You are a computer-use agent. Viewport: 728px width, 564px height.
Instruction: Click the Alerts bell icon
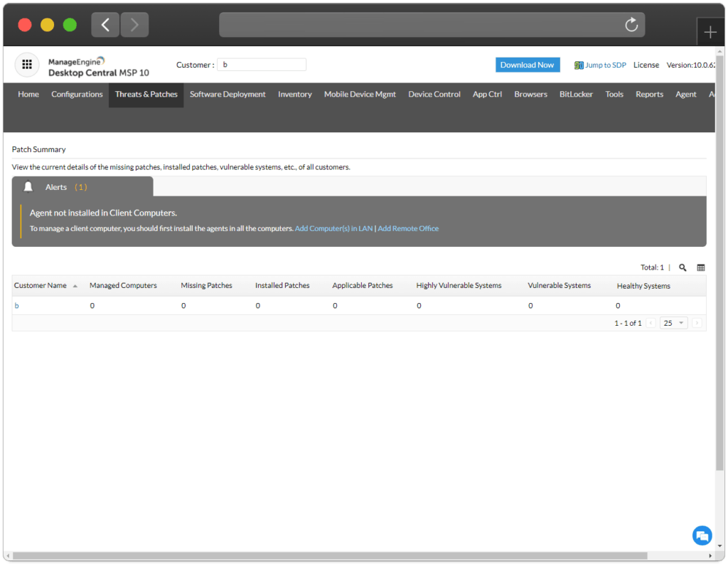pos(28,187)
